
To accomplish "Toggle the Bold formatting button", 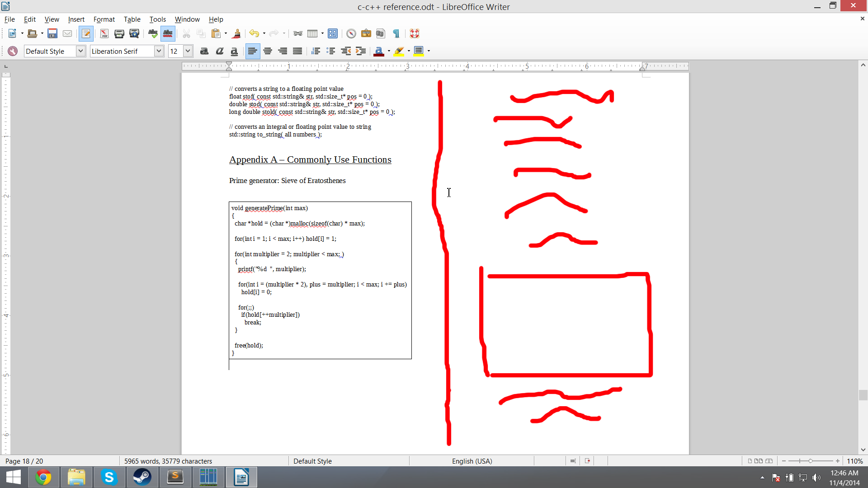I will pos(204,51).
